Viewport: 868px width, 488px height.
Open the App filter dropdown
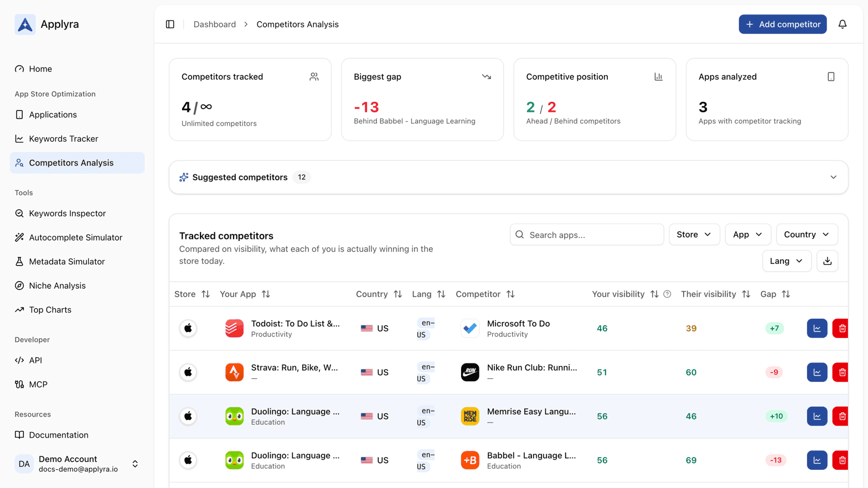click(748, 235)
